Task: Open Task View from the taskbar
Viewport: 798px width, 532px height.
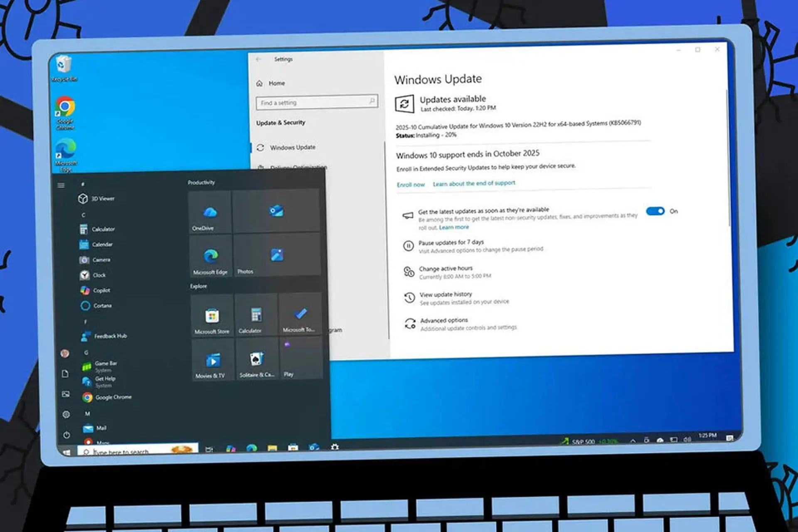Action: [x=209, y=449]
